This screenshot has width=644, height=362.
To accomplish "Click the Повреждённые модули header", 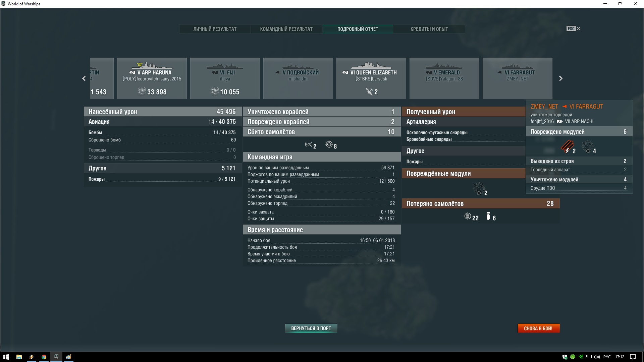I will [x=464, y=173].
